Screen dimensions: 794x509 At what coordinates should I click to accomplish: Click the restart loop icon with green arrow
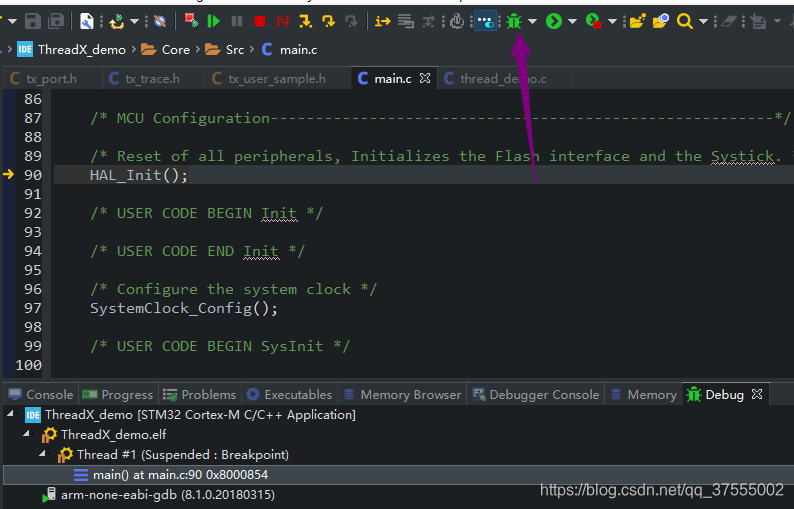point(117,21)
